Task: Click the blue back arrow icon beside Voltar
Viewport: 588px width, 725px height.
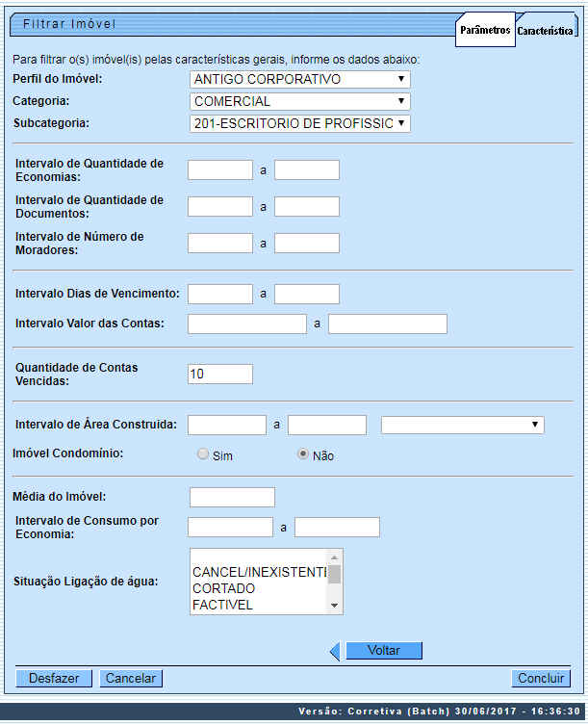Action: [x=335, y=652]
